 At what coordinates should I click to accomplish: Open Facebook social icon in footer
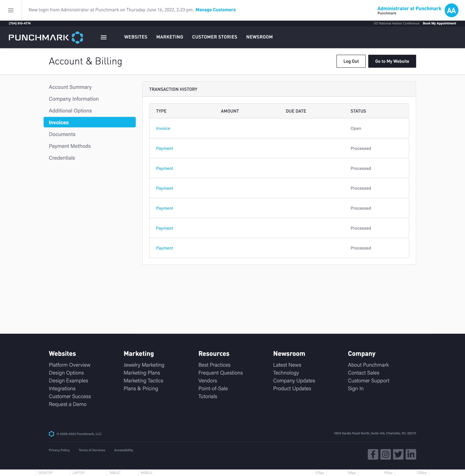pos(373,454)
